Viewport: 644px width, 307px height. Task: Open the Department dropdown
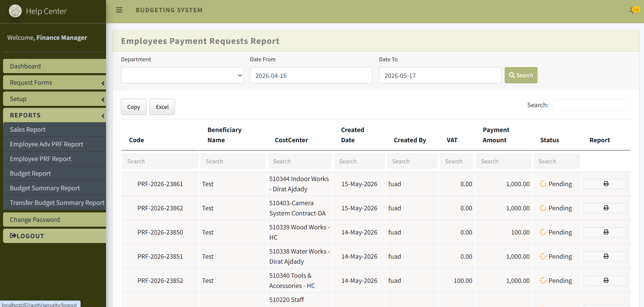pyautogui.click(x=182, y=75)
